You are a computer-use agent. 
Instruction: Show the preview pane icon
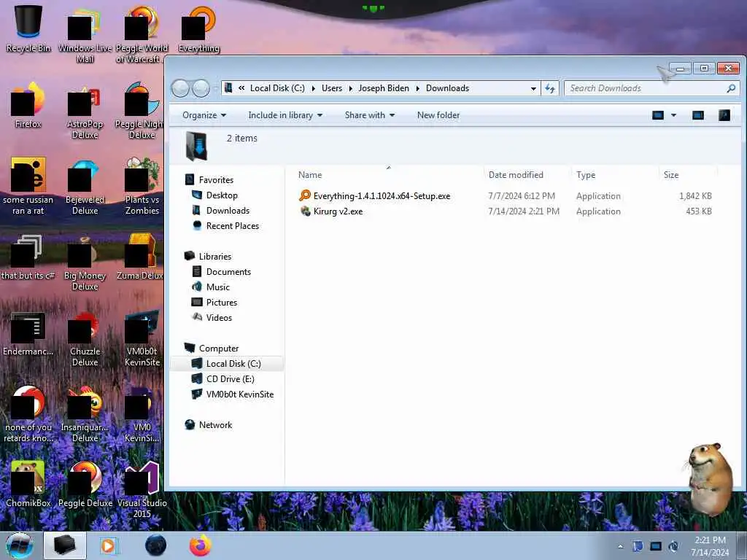(x=698, y=115)
